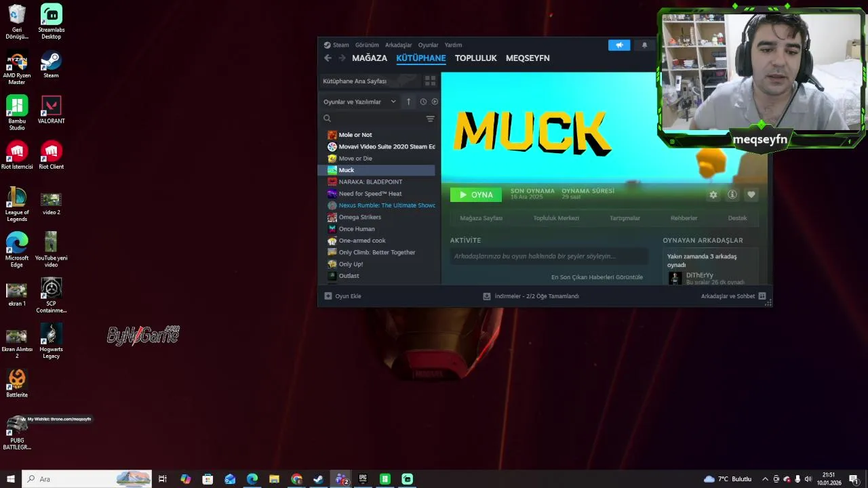Open Muck's manage gear settings

713,195
